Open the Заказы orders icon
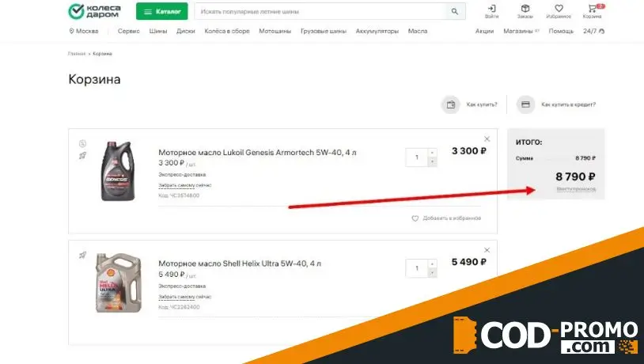The width and height of the screenshot is (644, 364). pos(525,12)
